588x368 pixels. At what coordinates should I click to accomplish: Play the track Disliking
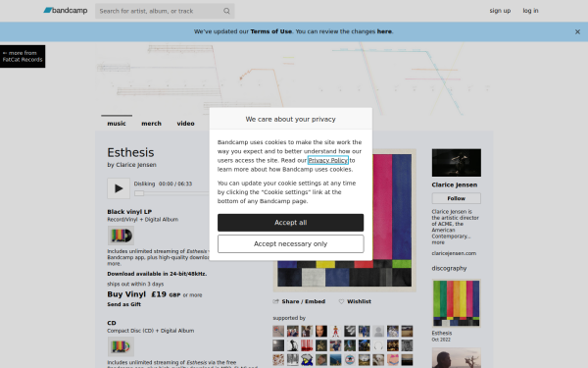(119, 188)
